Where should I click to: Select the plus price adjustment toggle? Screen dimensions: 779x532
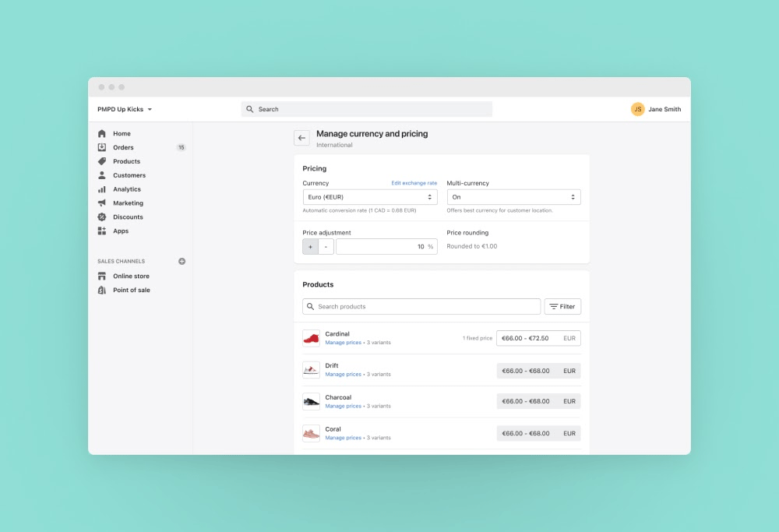click(x=310, y=247)
